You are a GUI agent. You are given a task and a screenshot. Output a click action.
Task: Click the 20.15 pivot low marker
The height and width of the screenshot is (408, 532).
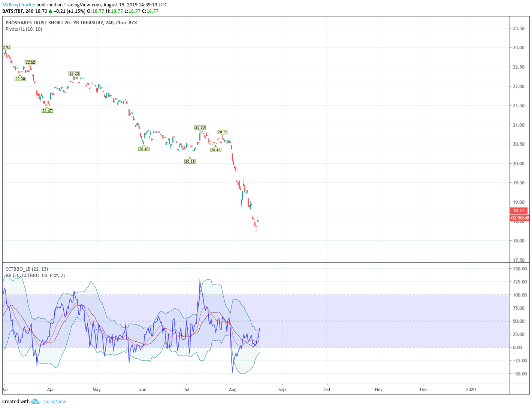[x=190, y=161]
